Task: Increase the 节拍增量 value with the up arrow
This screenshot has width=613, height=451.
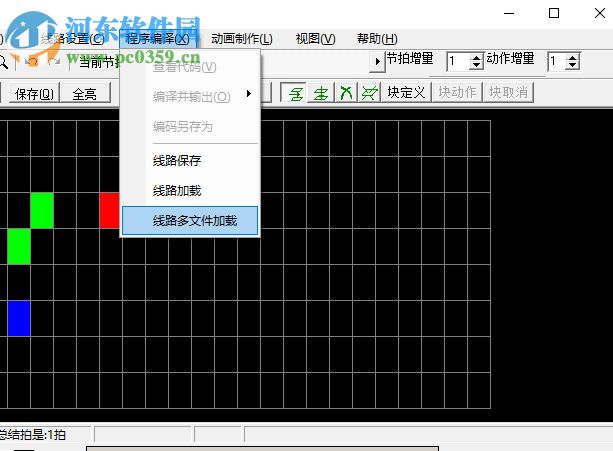Action: 476,58
